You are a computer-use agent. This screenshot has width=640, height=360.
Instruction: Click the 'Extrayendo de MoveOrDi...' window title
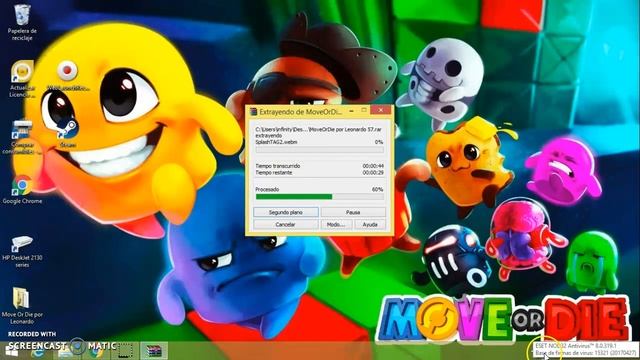[301, 111]
